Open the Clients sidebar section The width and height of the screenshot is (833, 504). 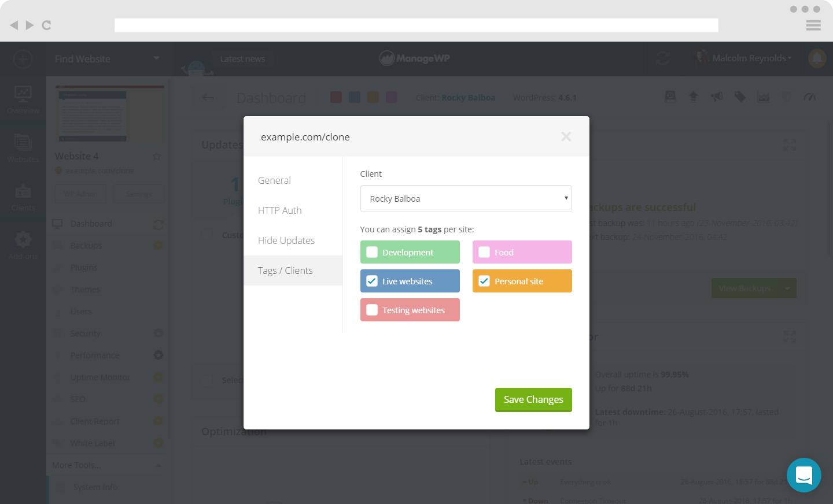(23, 197)
